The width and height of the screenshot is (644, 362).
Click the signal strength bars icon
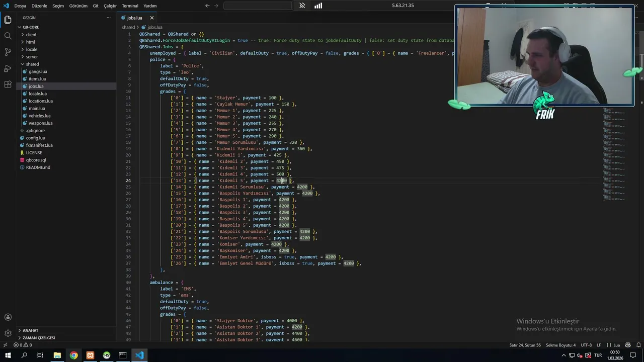pos(318,6)
